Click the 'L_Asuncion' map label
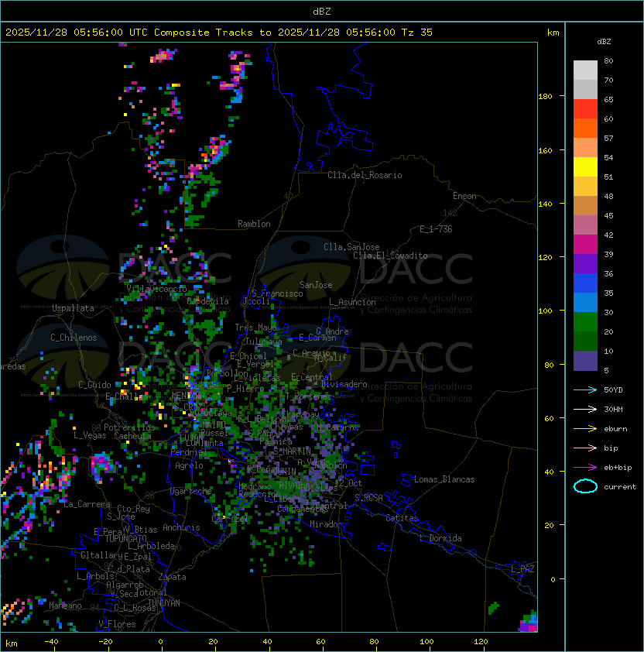644x652 pixels. pos(352,302)
